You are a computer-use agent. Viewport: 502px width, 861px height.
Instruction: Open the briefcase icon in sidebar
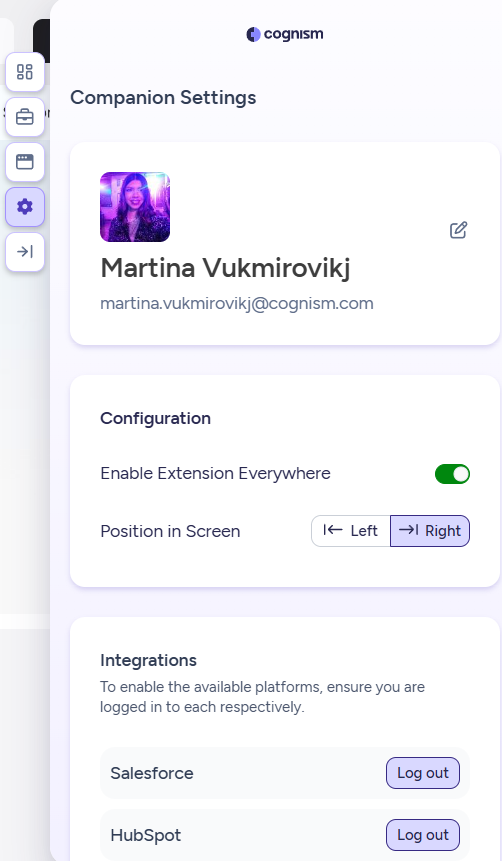(25, 117)
